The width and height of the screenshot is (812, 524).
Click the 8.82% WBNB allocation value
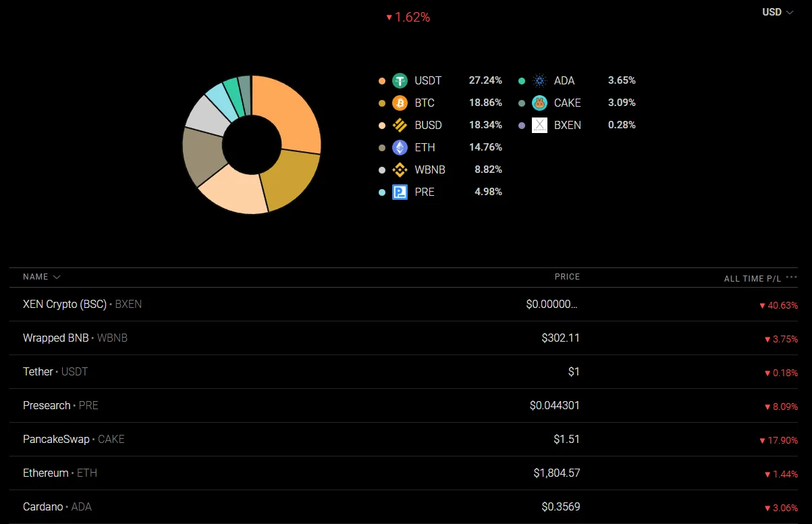[x=488, y=169]
